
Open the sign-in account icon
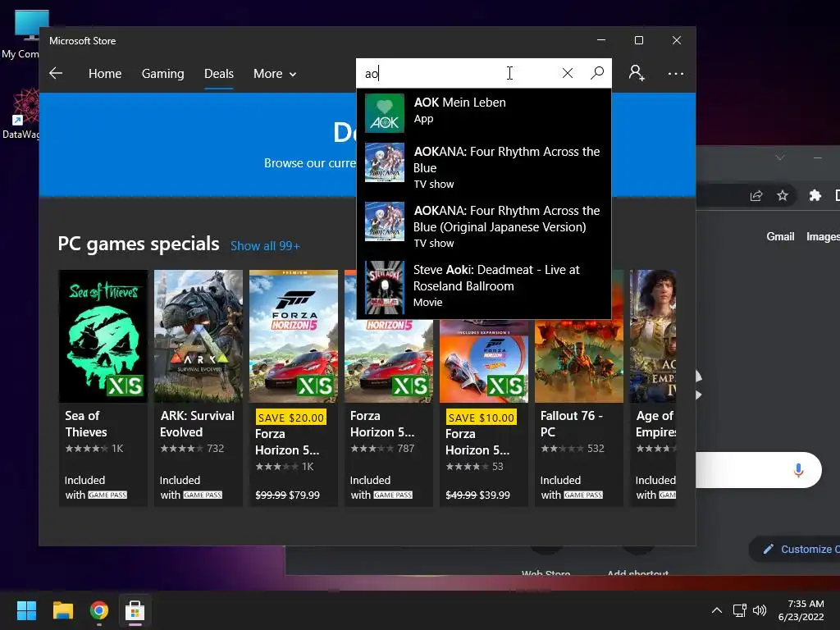(x=637, y=73)
